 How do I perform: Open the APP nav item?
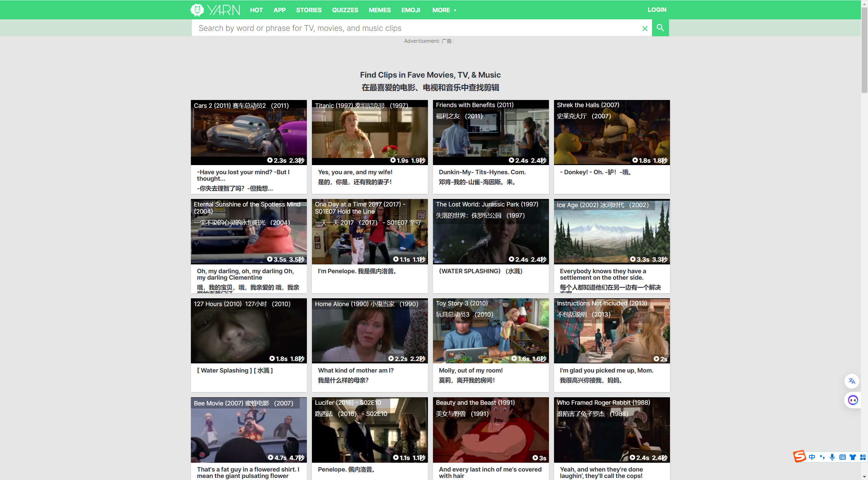coord(279,10)
